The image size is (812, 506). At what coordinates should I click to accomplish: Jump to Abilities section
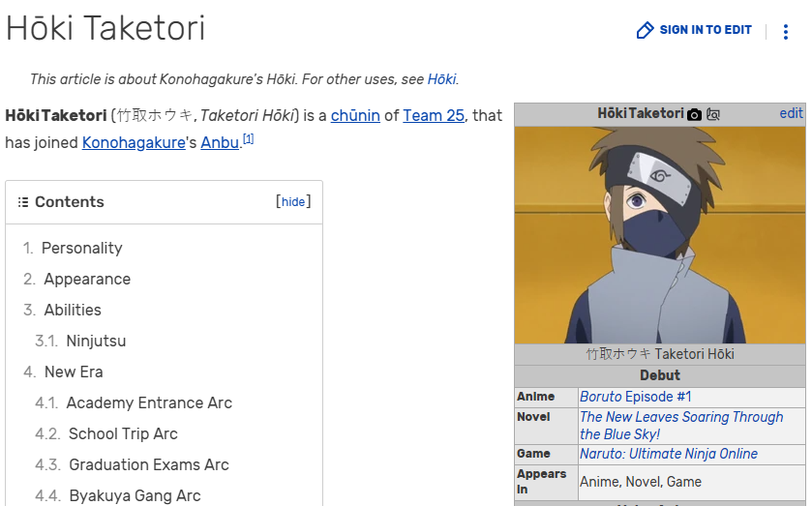pyautogui.click(x=73, y=310)
